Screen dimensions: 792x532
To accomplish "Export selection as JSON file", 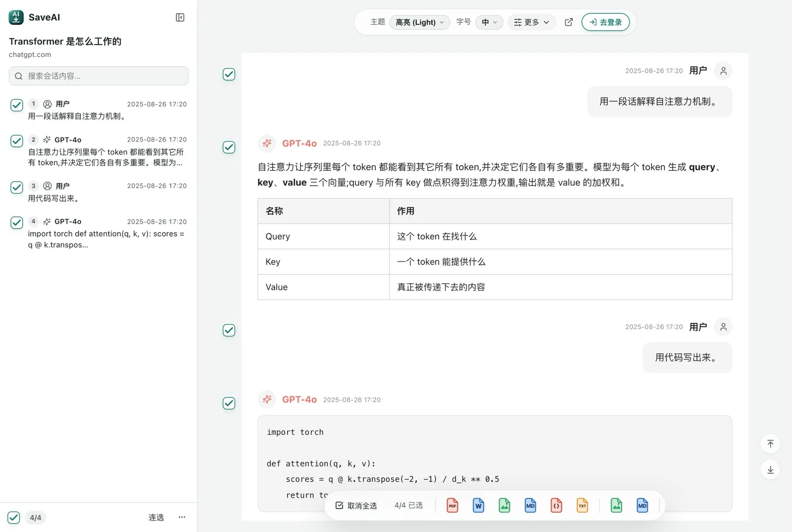I will [556, 505].
